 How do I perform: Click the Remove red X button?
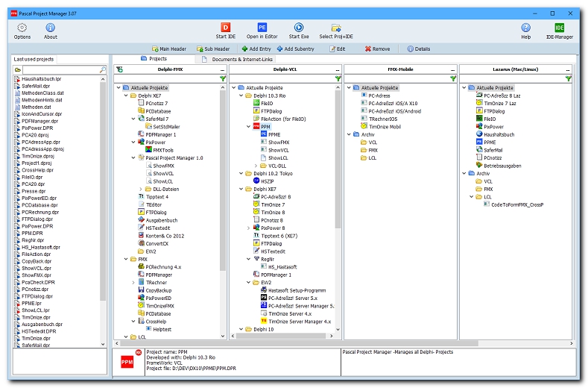tap(377, 48)
